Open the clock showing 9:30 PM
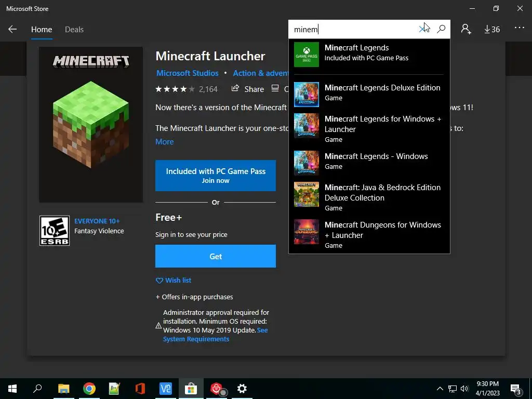Image resolution: width=532 pixels, height=399 pixels. (x=487, y=389)
